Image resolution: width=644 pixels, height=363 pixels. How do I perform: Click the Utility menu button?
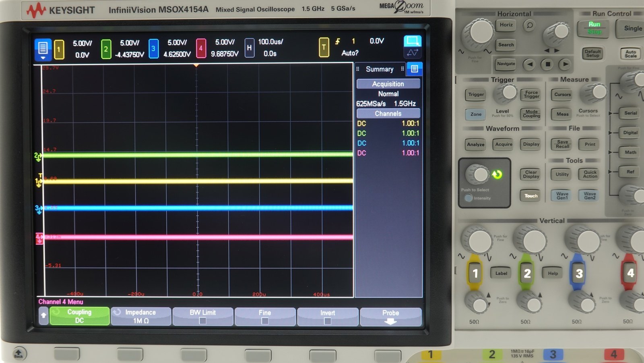click(562, 174)
